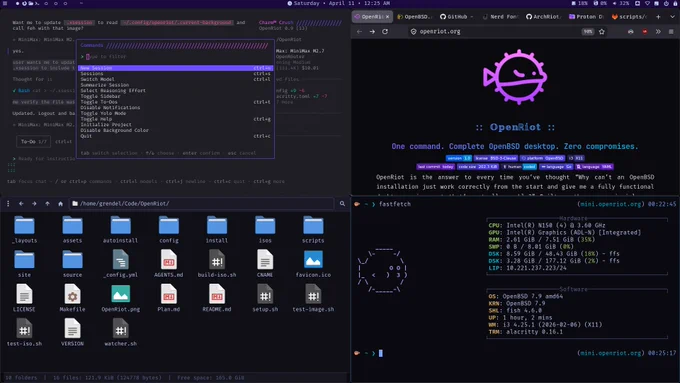The width and height of the screenshot is (680, 383).
Task: Switch to the Proton browser tab
Action: tap(586, 16)
